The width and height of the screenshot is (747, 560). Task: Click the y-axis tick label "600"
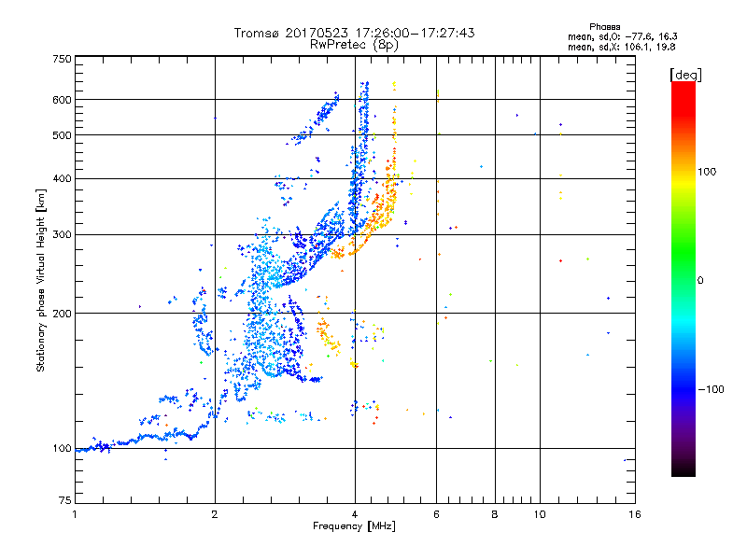62,100
